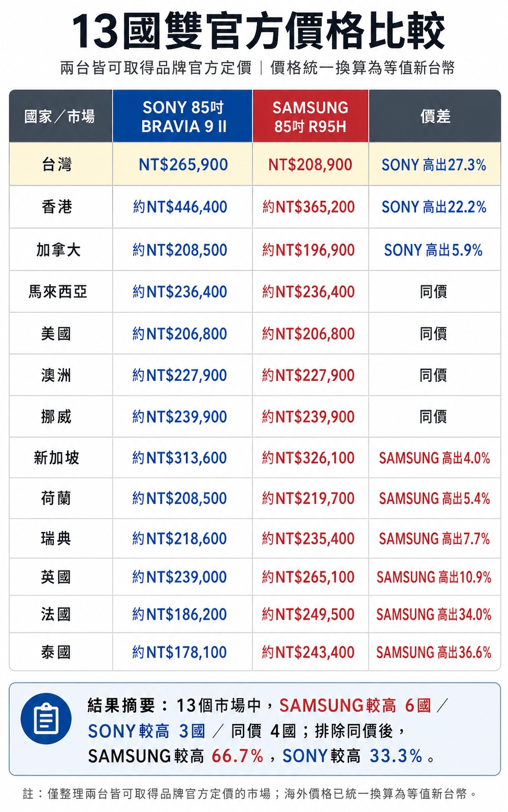Click 同價 in the 挪威 row
The image size is (508, 812).
click(x=433, y=417)
